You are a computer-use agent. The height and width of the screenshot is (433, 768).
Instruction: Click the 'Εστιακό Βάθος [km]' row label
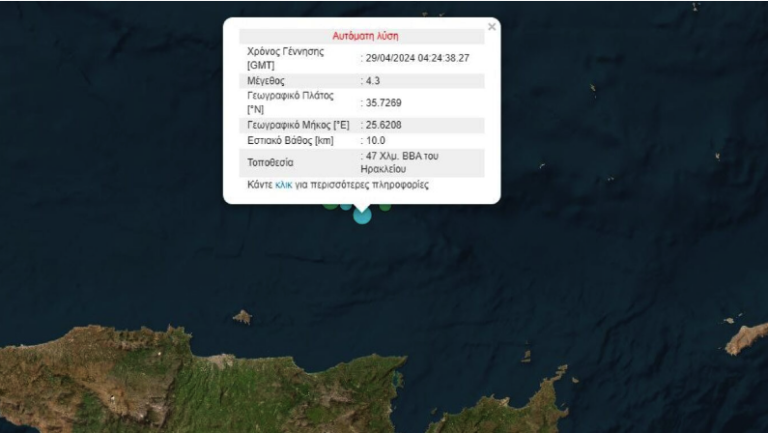click(290, 141)
